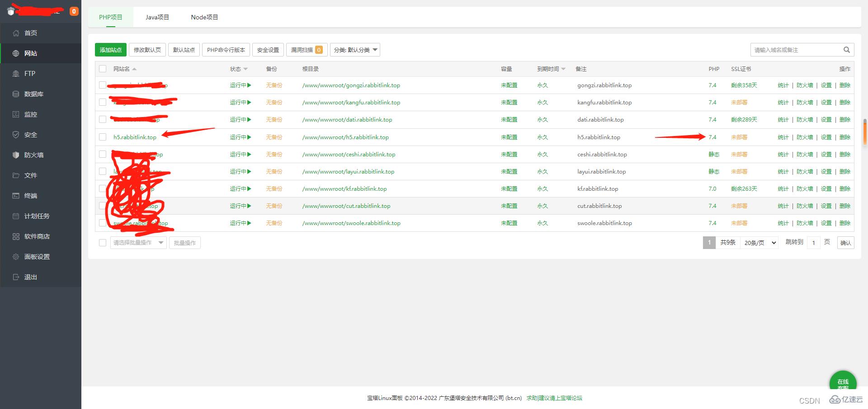Check the cut.rabbitlink.top row checkbox
The image size is (868, 409).
pyautogui.click(x=103, y=206)
